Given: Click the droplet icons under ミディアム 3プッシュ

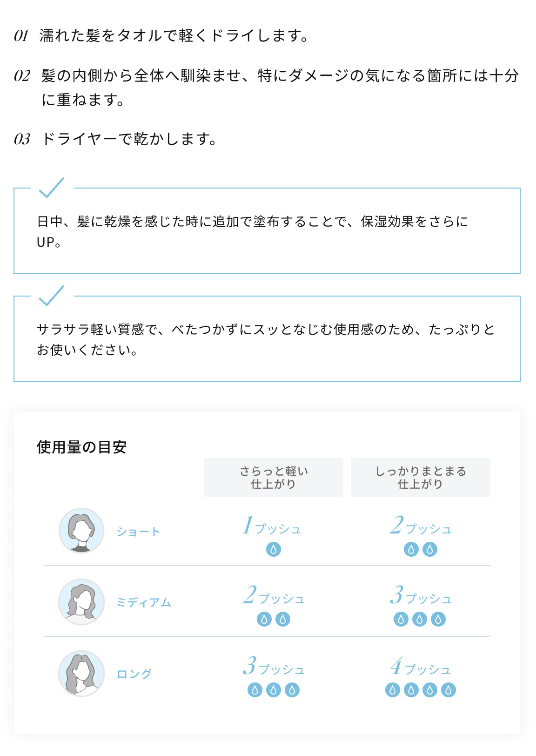Looking at the screenshot, I should (x=420, y=619).
